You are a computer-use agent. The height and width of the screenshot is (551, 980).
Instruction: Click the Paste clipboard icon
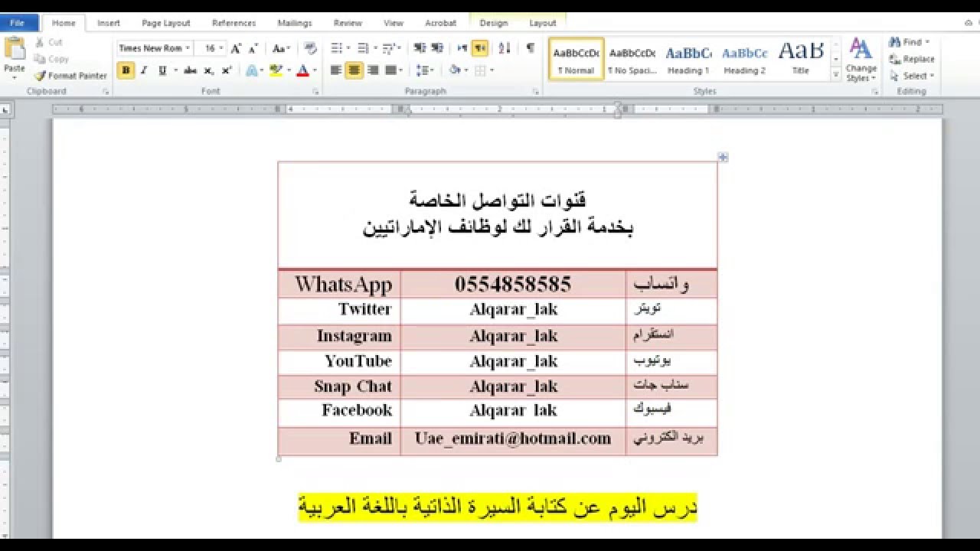tap(15, 48)
